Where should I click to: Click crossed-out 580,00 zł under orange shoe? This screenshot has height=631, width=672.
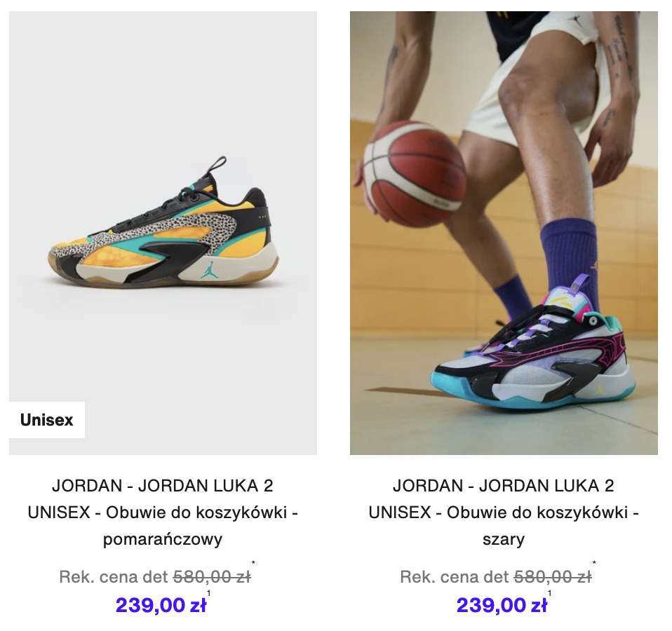[212, 578]
